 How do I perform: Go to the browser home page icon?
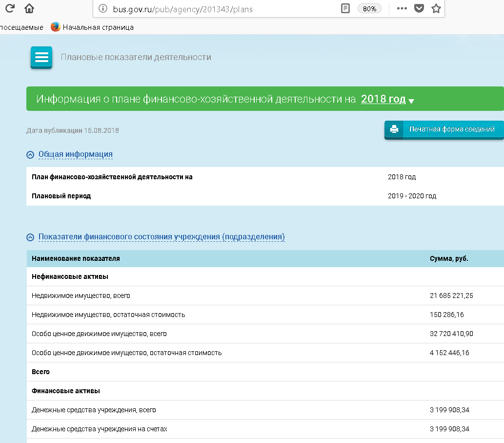point(29,8)
